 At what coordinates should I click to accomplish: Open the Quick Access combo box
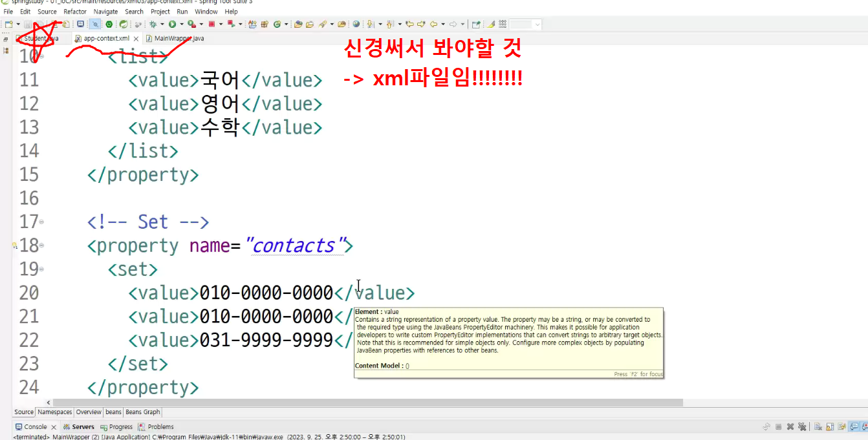pos(526,25)
